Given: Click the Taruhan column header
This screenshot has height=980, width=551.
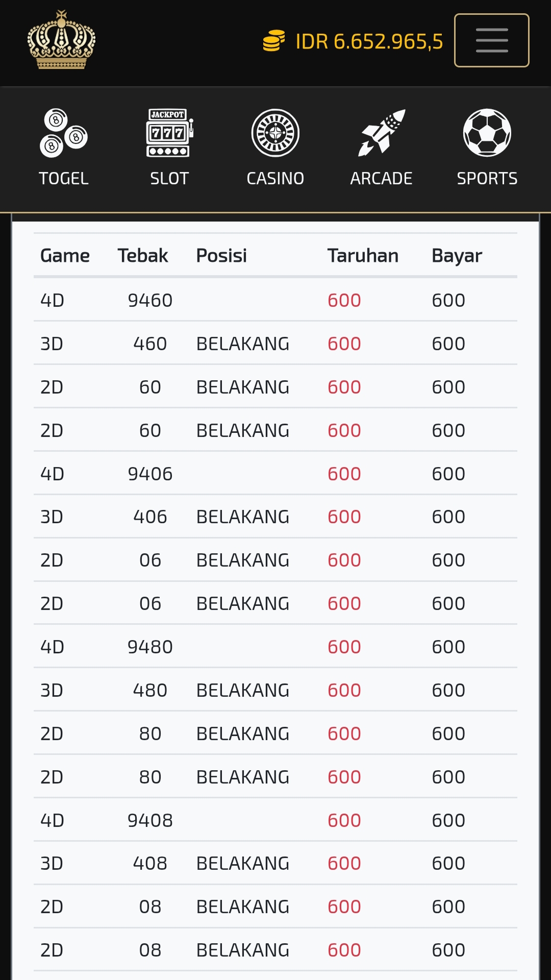Looking at the screenshot, I should [363, 255].
